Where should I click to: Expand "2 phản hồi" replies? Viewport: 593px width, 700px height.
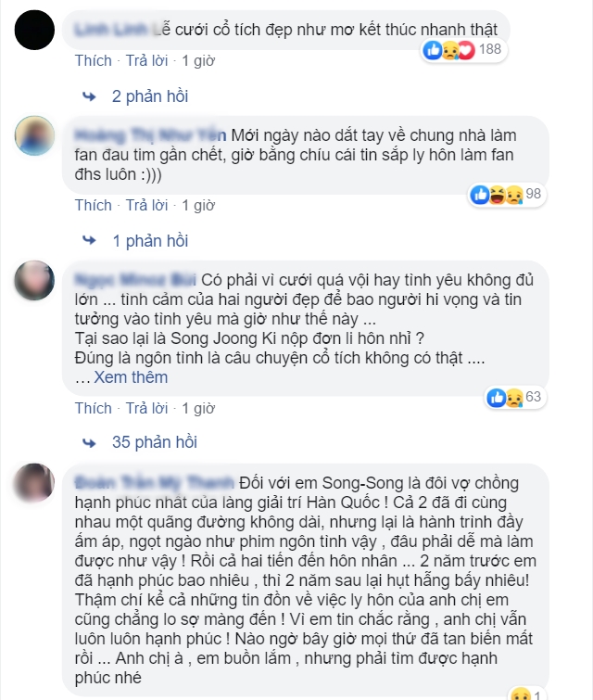coord(150,96)
